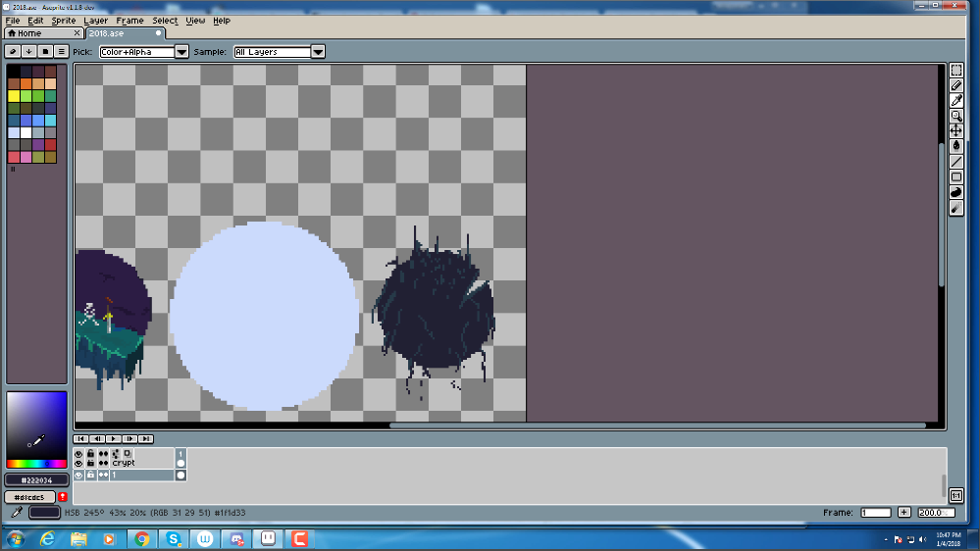Screen dimensions: 980x551
Task: Click the All Layers combo box field
Action: tap(272, 52)
